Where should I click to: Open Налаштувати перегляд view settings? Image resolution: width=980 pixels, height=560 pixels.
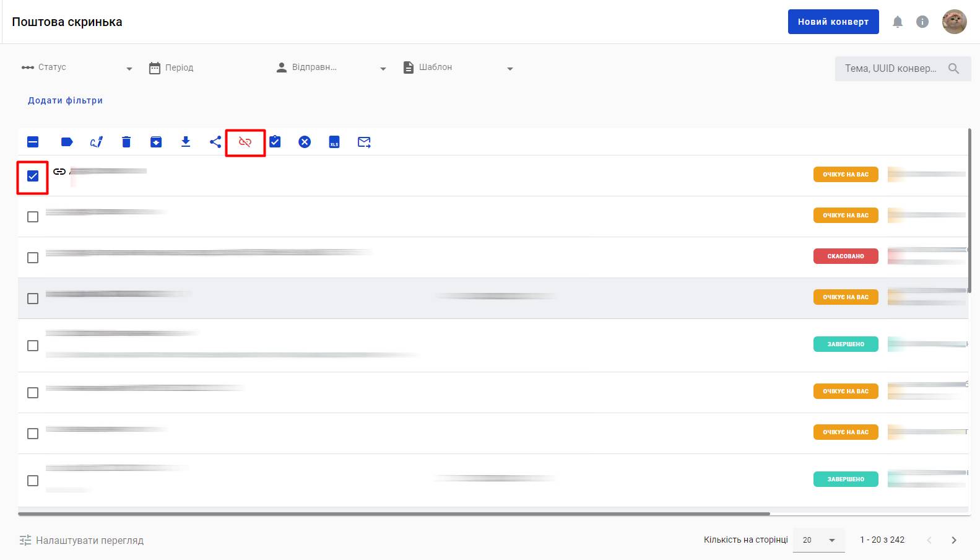82,540
